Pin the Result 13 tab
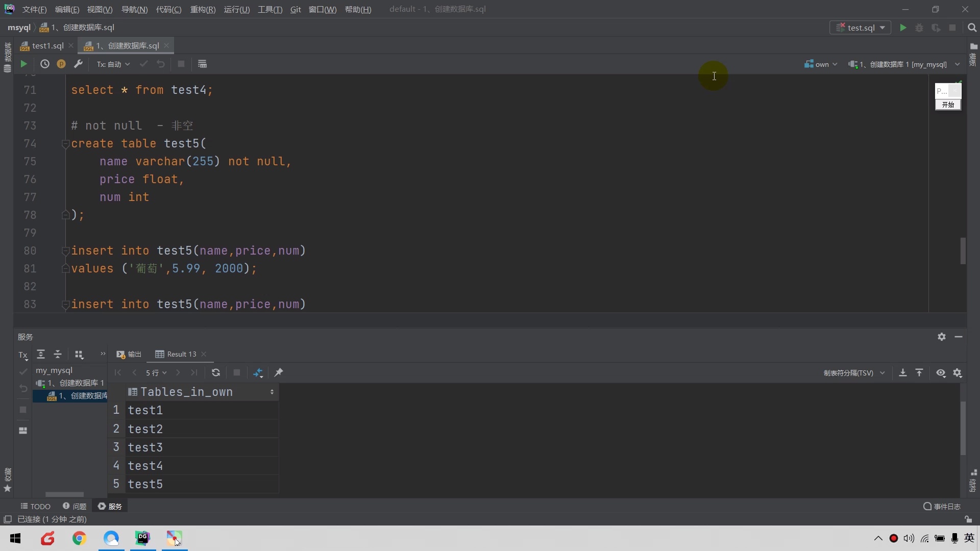 click(x=279, y=373)
